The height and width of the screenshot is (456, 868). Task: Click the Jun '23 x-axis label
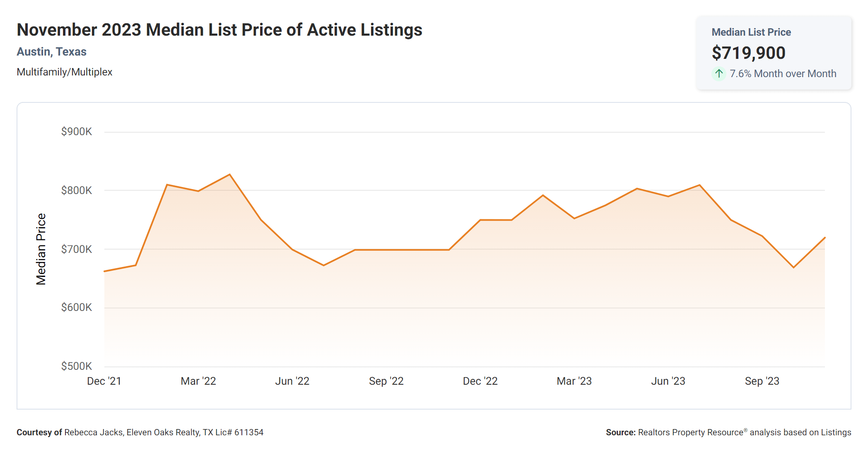pos(668,381)
